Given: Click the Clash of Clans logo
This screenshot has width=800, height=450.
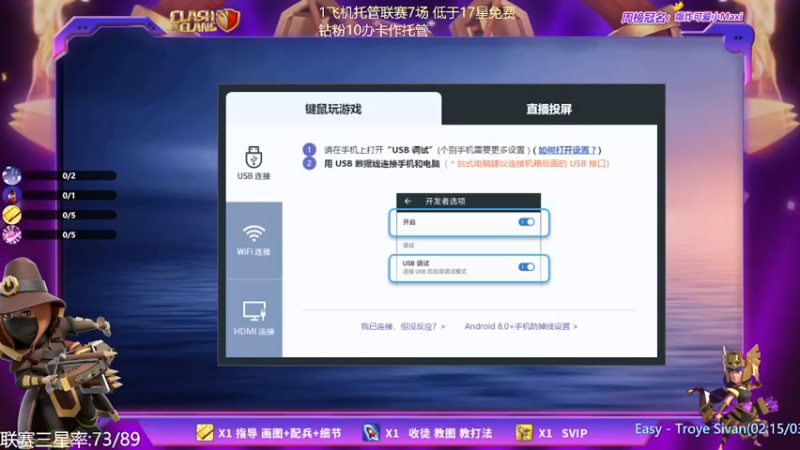Looking at the screenshot, I should 204,21.
